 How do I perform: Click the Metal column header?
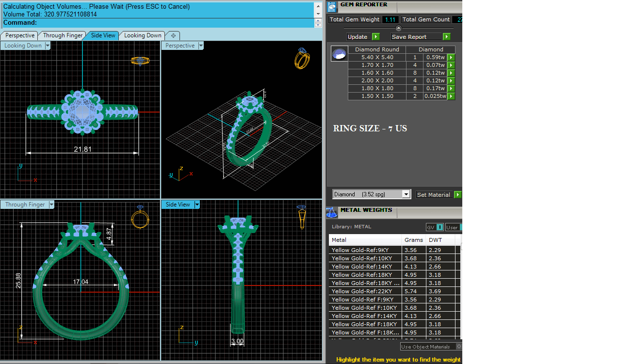(365, 240)
